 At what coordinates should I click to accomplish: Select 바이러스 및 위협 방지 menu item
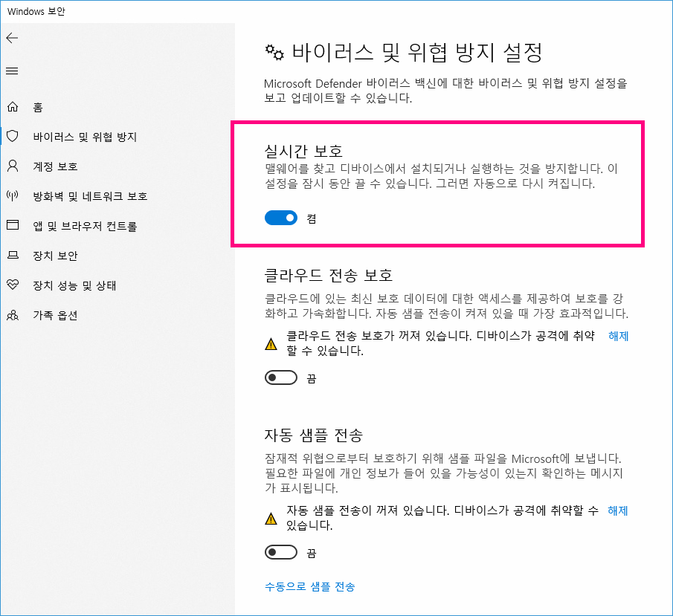(85, 137)
